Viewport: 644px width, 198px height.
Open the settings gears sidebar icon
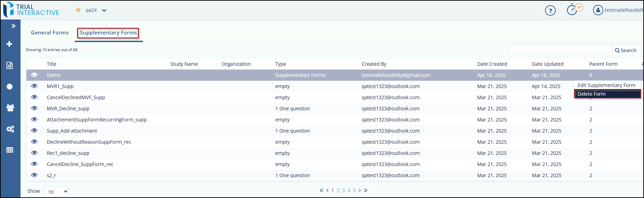pyautogui.click(x=10, y=129)
